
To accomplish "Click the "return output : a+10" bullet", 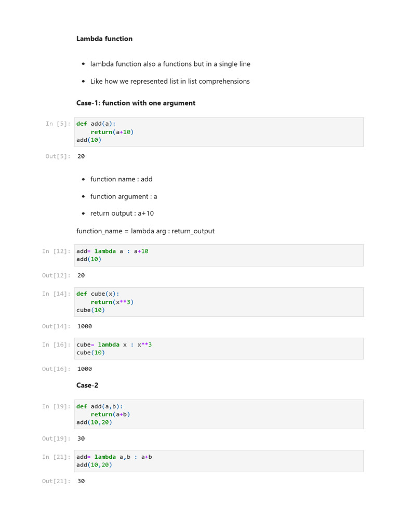I will click(122, 214).
